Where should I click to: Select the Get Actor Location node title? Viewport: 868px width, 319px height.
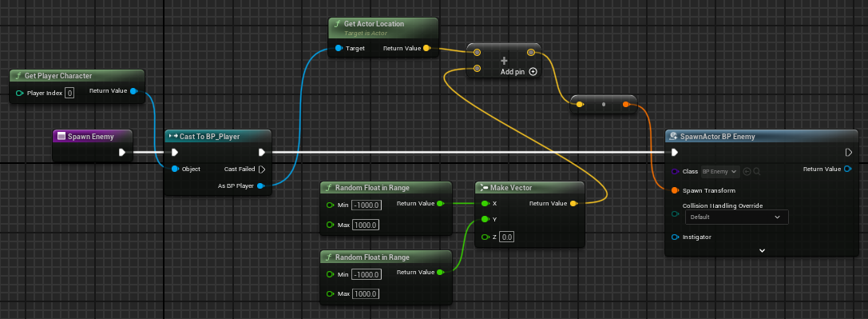375,24
